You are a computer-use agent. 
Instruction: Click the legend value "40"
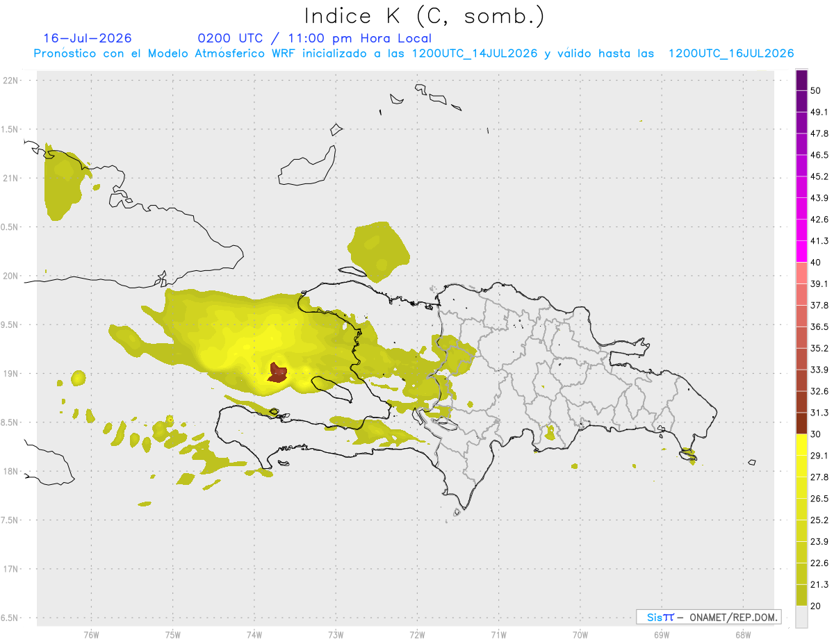click(816, 263)
